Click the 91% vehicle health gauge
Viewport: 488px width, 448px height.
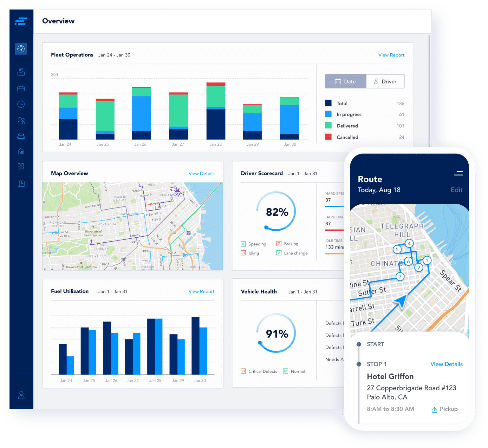(x=276, y=333)
